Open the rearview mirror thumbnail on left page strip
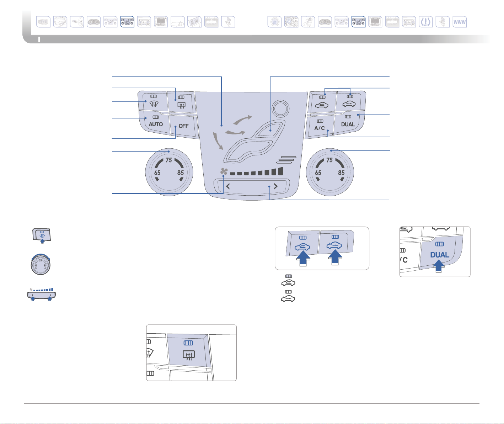 [211, 22]
